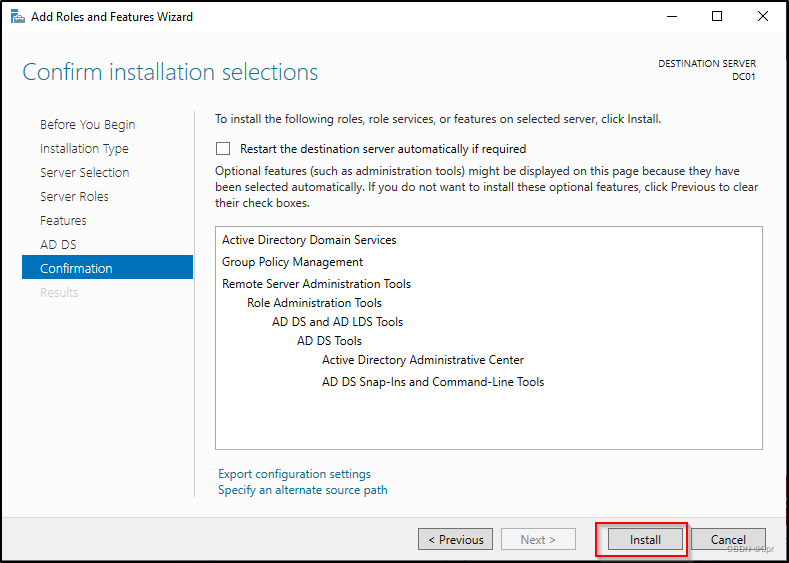Go to the Features step
The height and width of the screenshot is (563, 789).
click(63, 220)
